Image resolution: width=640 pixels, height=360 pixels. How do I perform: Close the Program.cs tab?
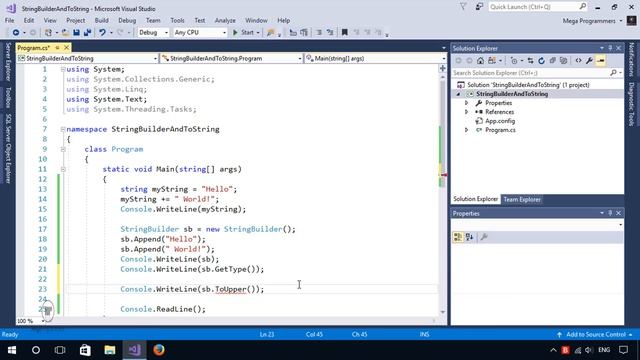coord(66,48)
